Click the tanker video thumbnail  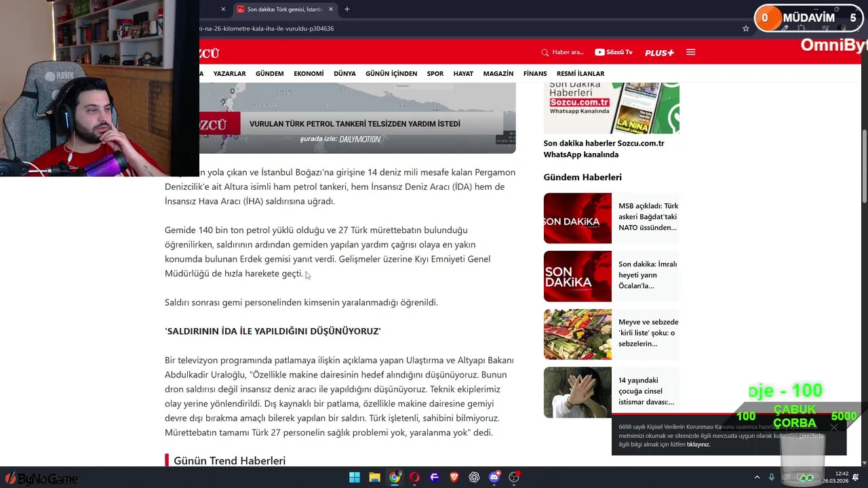pos(357,117)
